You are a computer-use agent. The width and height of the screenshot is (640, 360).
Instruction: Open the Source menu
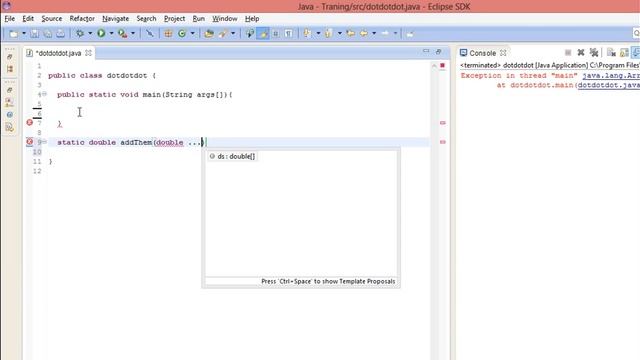point(52,19)
